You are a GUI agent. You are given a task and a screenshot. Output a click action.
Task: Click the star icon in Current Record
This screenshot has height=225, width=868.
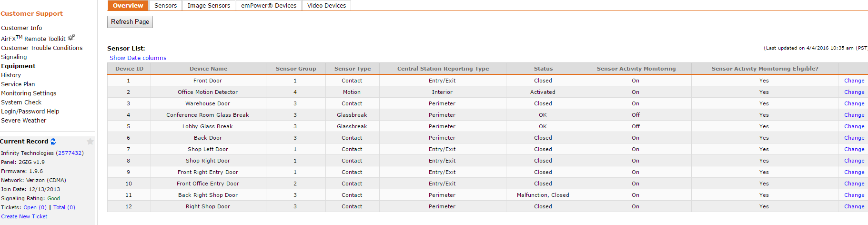[x=90, y=142]
